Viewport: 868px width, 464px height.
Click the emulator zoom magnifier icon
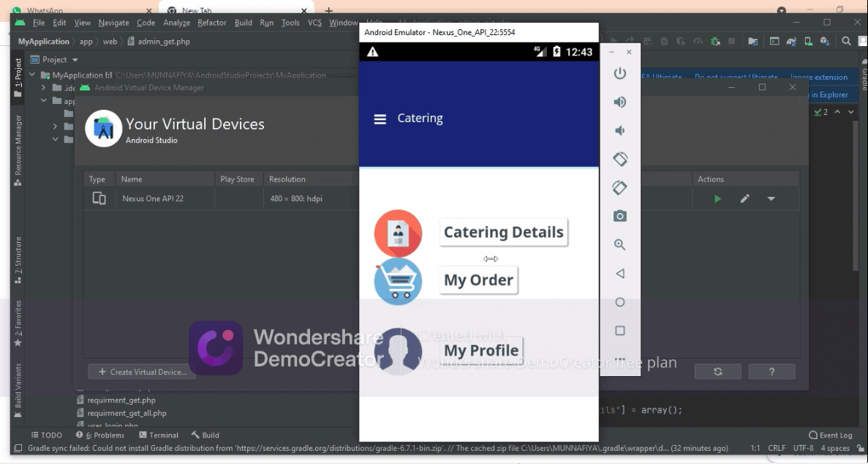[x=619, y=244]
